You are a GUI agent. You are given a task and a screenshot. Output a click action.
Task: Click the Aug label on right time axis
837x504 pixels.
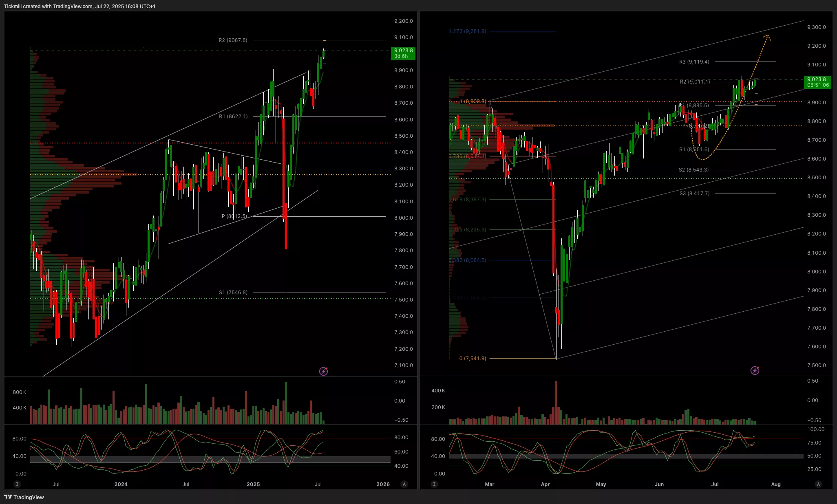pos(775,484)
